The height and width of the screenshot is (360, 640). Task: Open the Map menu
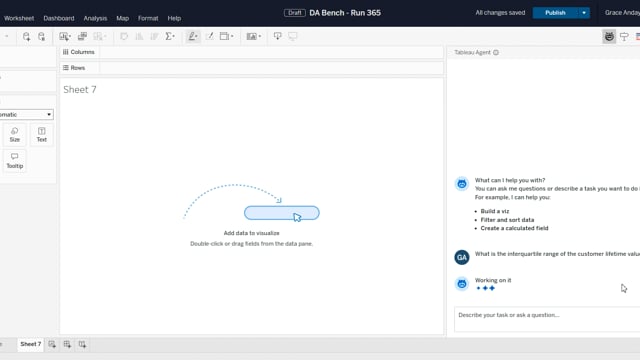click(122, 18)
